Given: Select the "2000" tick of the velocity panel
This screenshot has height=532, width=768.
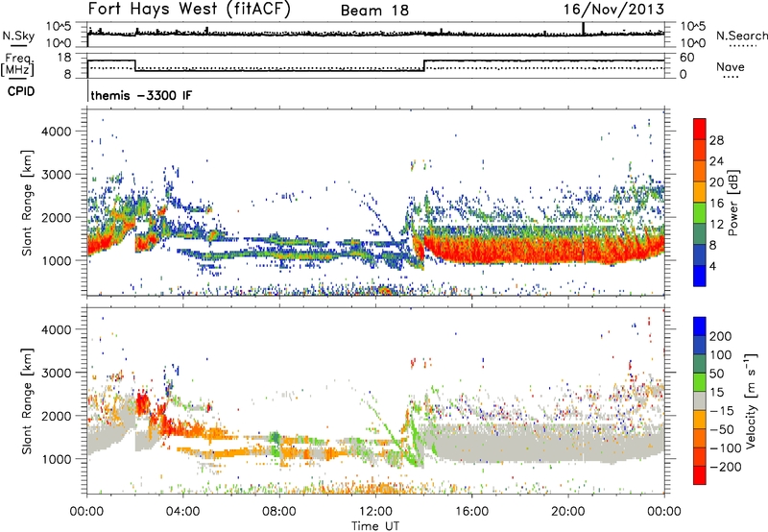Looking at the screenshot, I should tap(56, 416).
